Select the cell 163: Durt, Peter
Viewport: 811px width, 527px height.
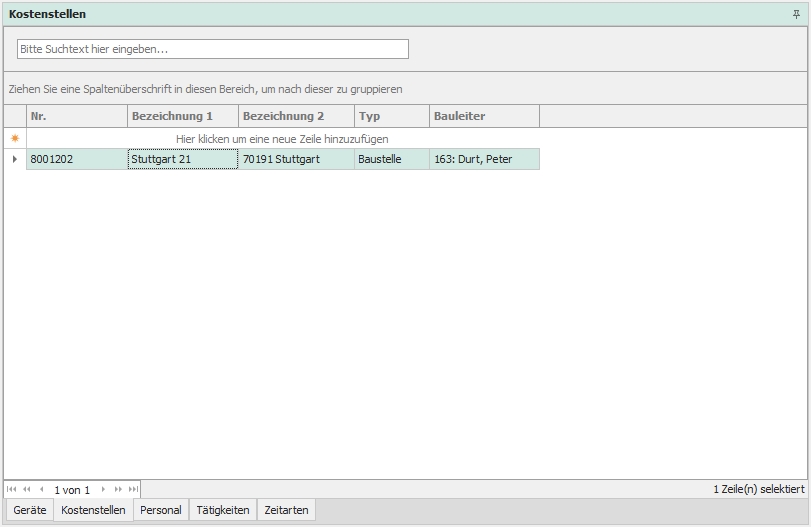[x=484, y=159]
